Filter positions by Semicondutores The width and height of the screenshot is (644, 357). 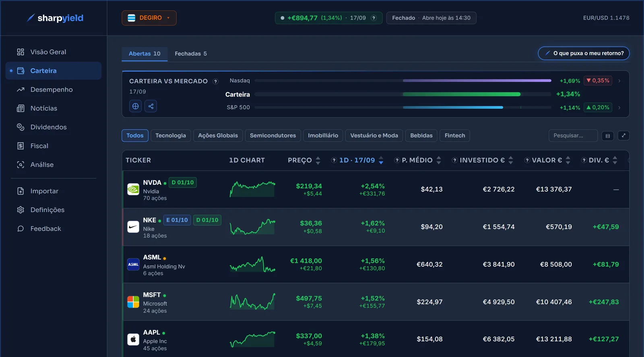pyautogui.click(x=273, y=136)
